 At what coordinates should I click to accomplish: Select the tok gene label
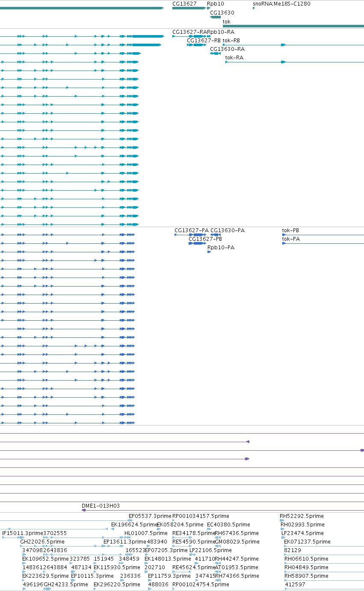click(227, 22)
